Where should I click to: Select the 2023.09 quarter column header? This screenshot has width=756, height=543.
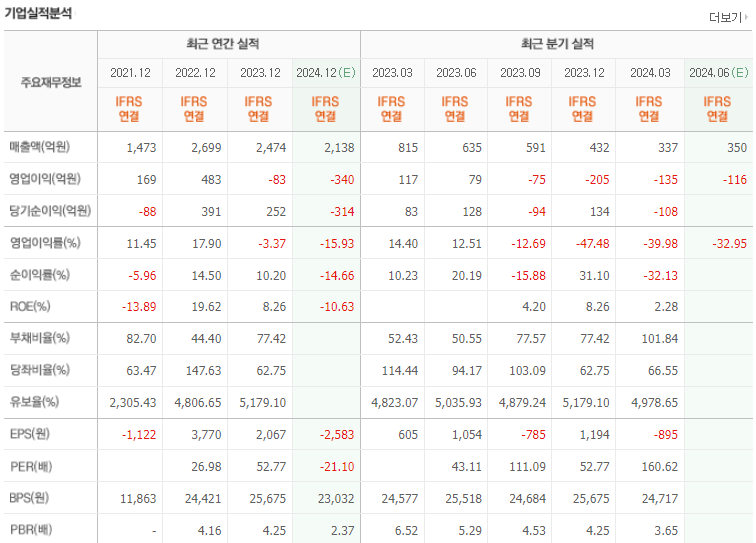coord(520,73)
